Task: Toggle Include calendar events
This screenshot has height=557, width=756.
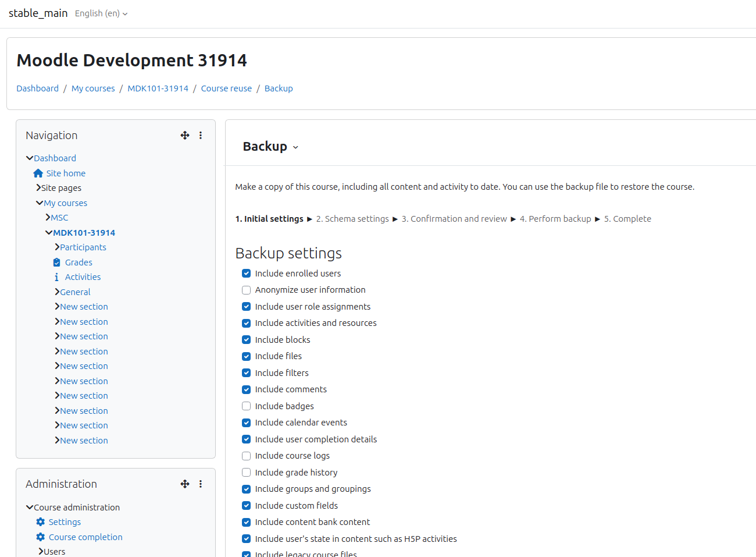Action: click(247, 423)
